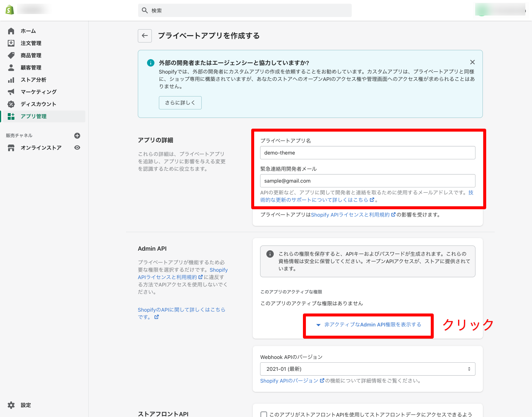
Task: Click the プライベートアプリ名 input field
Action: [x=368, y=153]
